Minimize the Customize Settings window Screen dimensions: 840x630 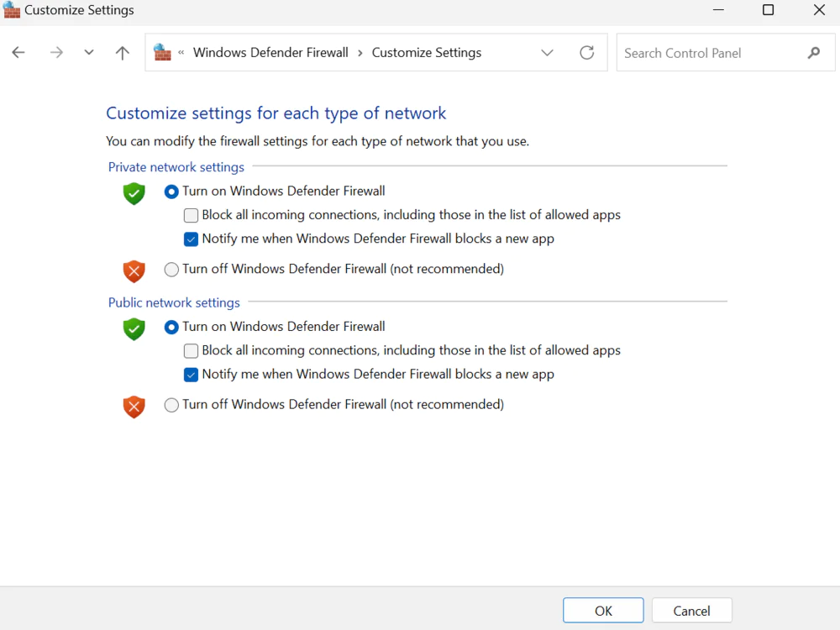click(718, 9)
